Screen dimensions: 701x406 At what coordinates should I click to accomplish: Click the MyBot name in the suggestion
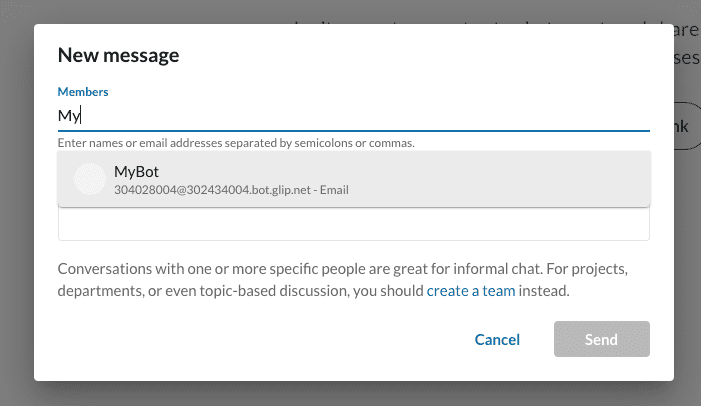(136, 172)
